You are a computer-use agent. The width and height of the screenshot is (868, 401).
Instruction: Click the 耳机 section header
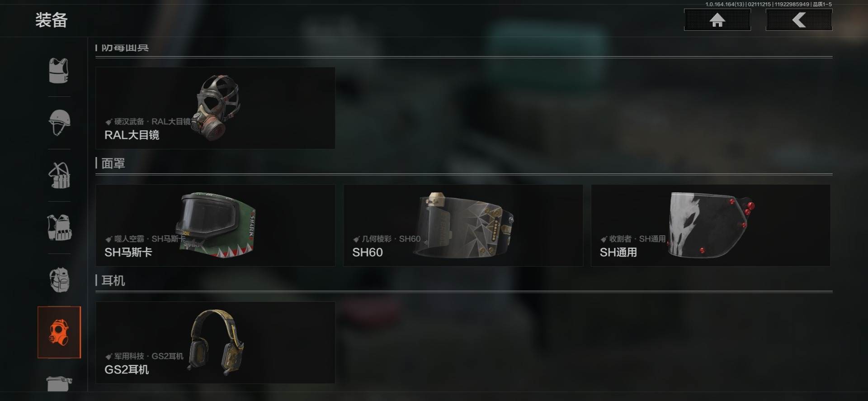pos(113,281)
